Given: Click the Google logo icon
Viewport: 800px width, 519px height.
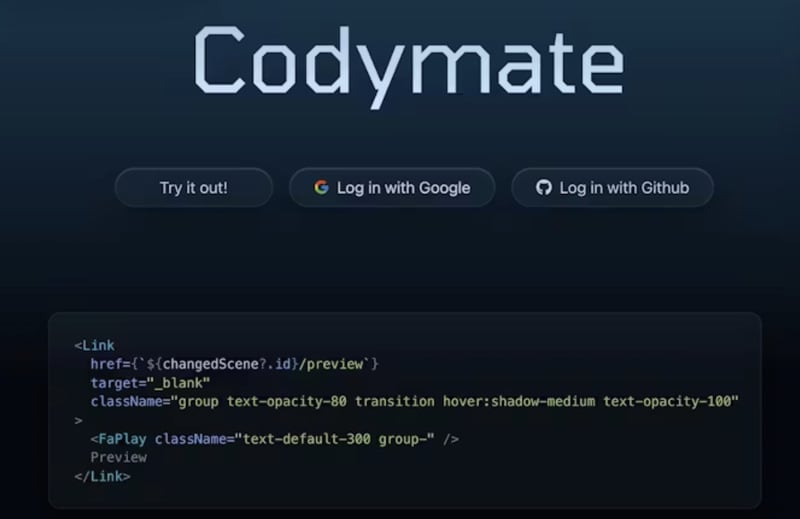Looking at the screenshot, I should tap(321, 187).
